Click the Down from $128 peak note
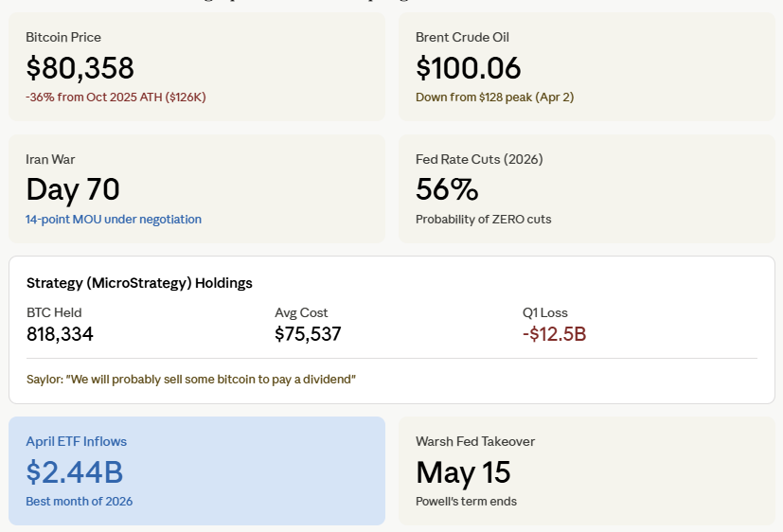 495,97
